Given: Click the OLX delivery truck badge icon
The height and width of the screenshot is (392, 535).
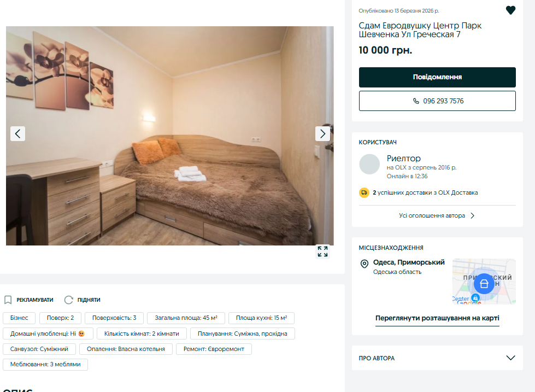Looking at the screenshot, I should [x=364, y=192].
